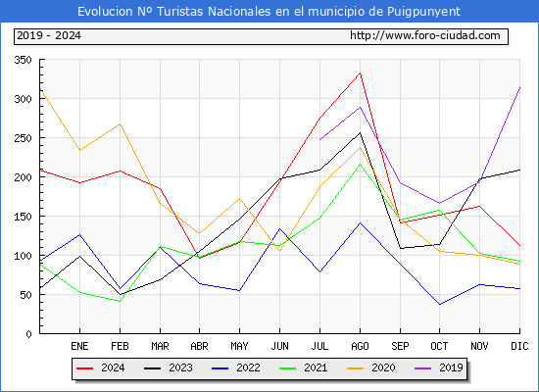Screen dimensions: 539x392
Task: Click the blue 2022 legend swatch
Action: pos(220,368)
